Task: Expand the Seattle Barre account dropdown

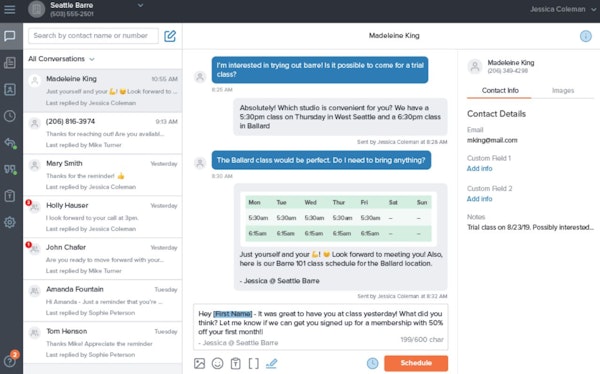Action: click(x=140, y=6)
